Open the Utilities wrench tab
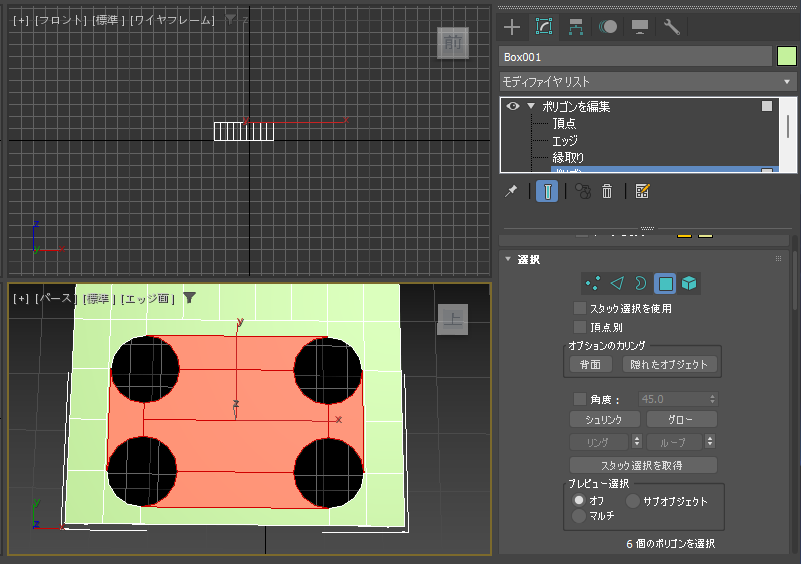This screenshot has width=801, height=564. click(x=672, y=27)
